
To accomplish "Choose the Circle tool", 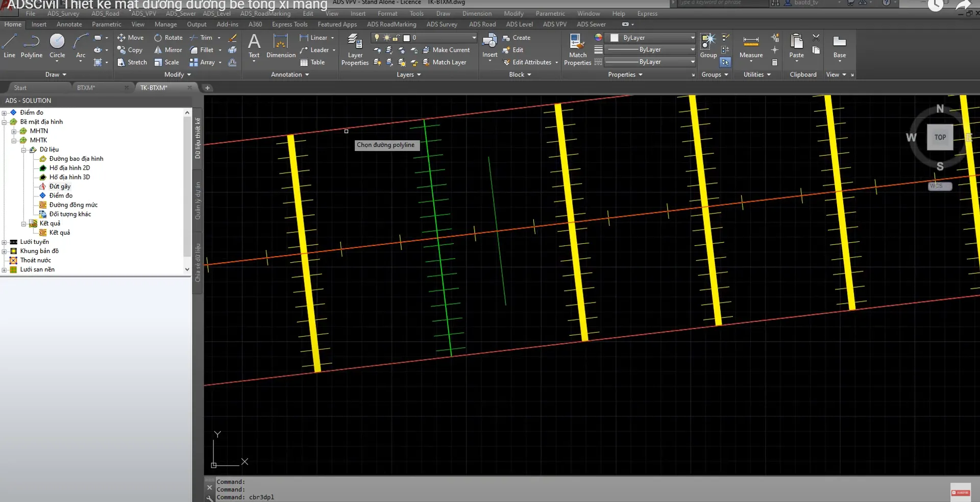I will [x=57, y=46].
